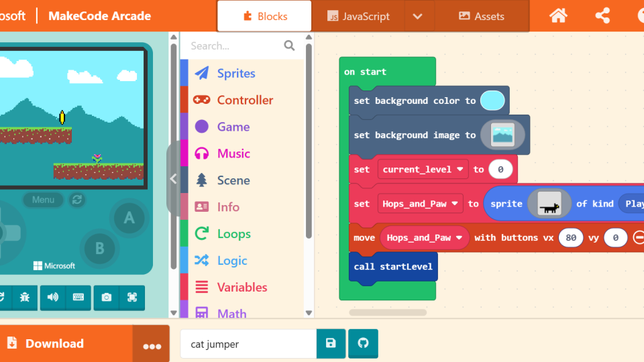Click the toolbox Search field

click(x=235, y=46)
